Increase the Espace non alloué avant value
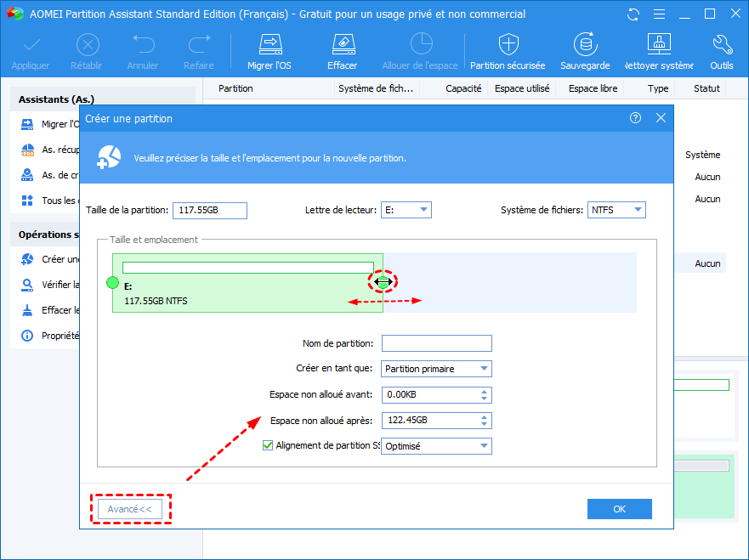 click(485, 391)
